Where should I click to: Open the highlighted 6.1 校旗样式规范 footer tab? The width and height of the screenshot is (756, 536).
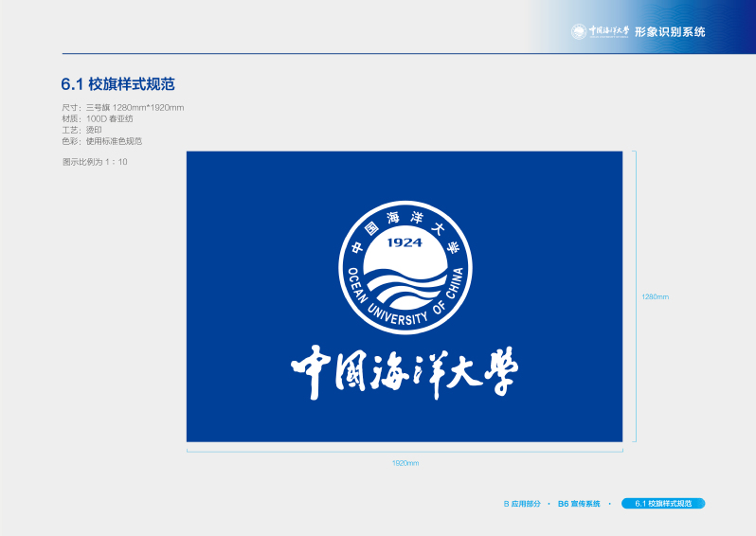coord(663,504)
